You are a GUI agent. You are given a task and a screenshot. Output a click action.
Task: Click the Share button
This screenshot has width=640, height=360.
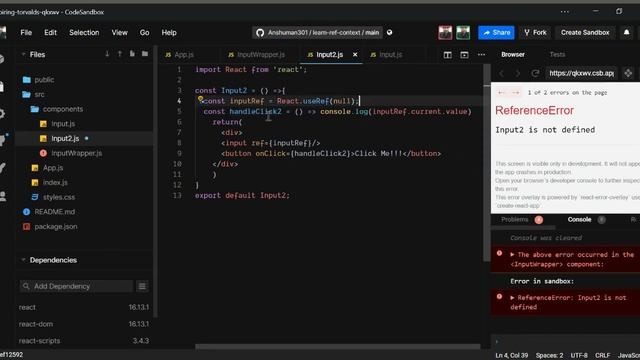(x=496, y=33)
